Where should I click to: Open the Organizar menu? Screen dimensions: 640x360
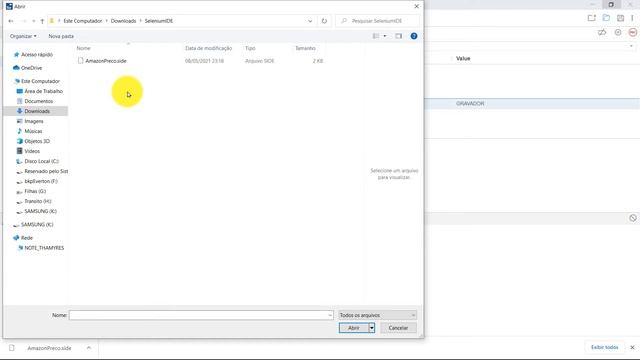(x=23, y=36)
